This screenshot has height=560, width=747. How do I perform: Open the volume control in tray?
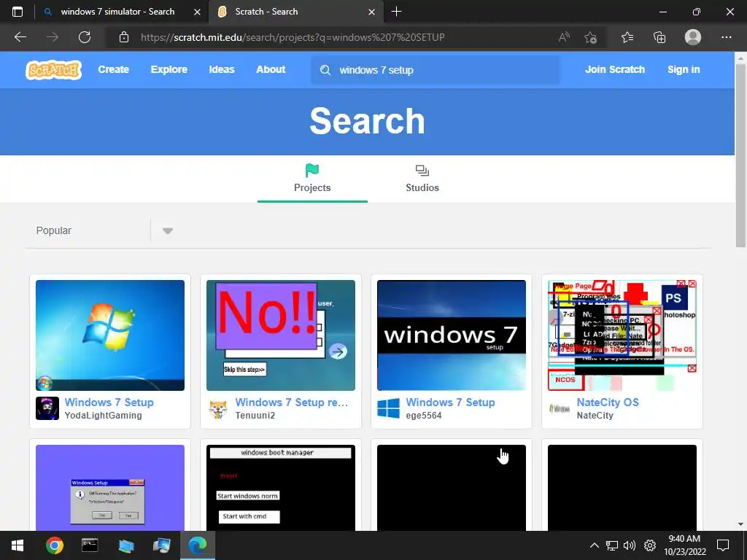tap(630, 545)
